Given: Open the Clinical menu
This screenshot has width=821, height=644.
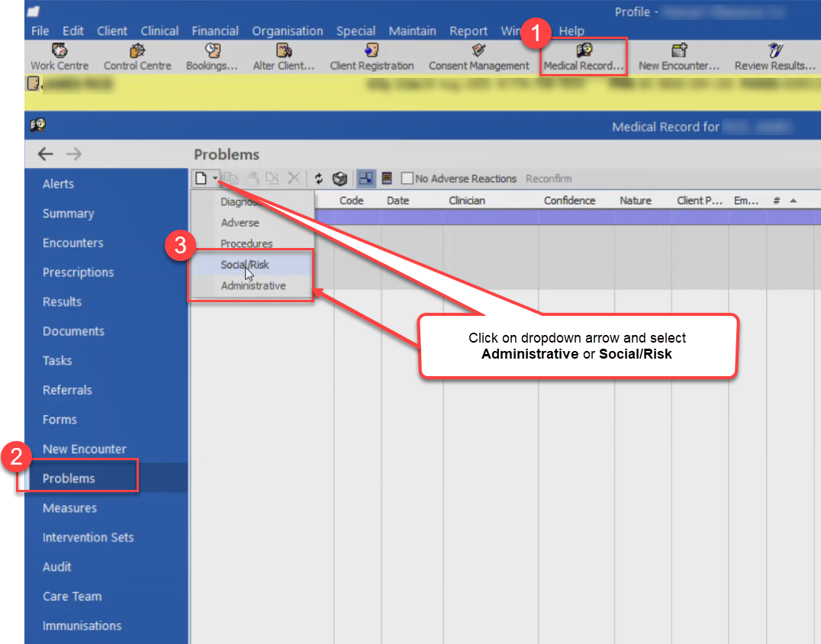Looking at the screenshot, I should click(159, 31).
